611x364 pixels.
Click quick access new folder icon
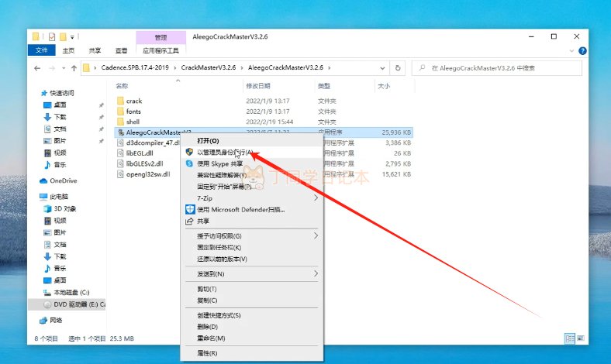coord(63,37)
